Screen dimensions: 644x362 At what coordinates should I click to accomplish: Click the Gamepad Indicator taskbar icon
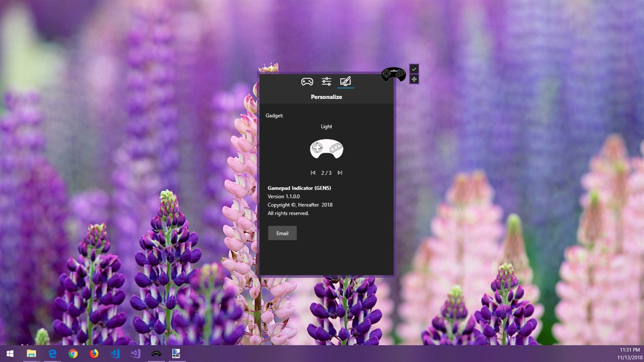click(156, 353)
